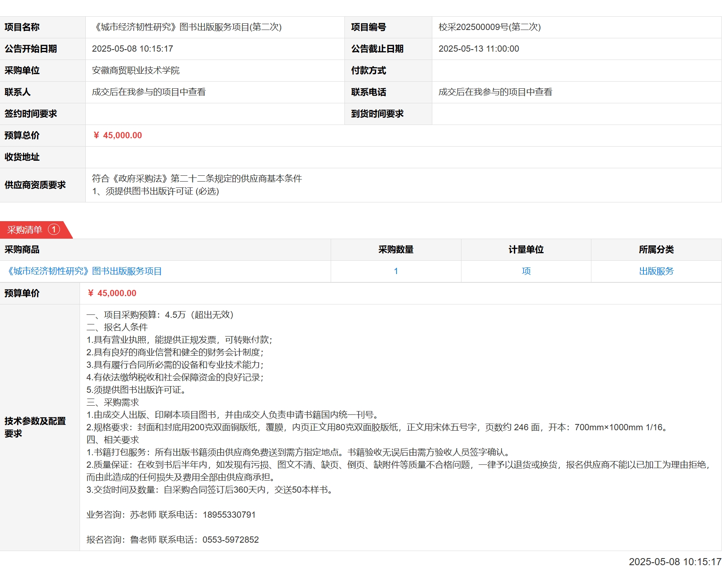Click the 采购商品 column header

tap(22, 249)
